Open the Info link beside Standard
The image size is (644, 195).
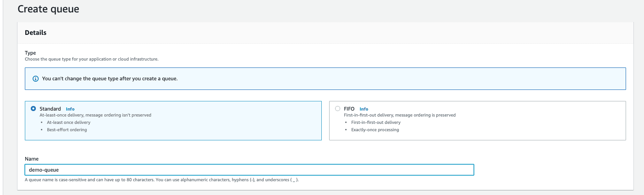pyautogui.click(x=70, y=109)
